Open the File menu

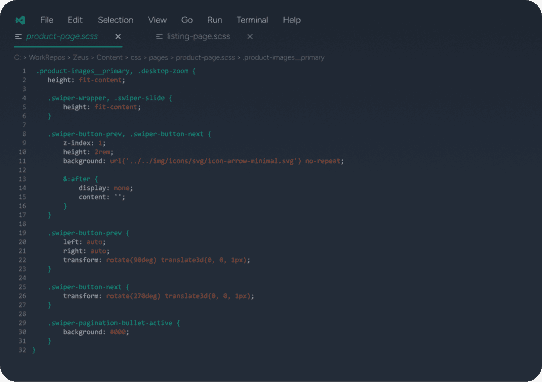click(47, 20)
